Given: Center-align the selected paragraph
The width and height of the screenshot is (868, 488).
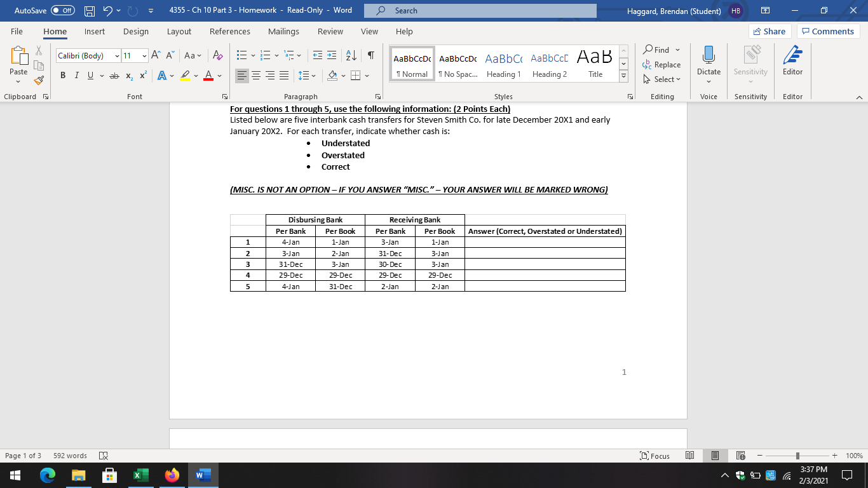Looking at the screenshot, I should tap(256, 75).
